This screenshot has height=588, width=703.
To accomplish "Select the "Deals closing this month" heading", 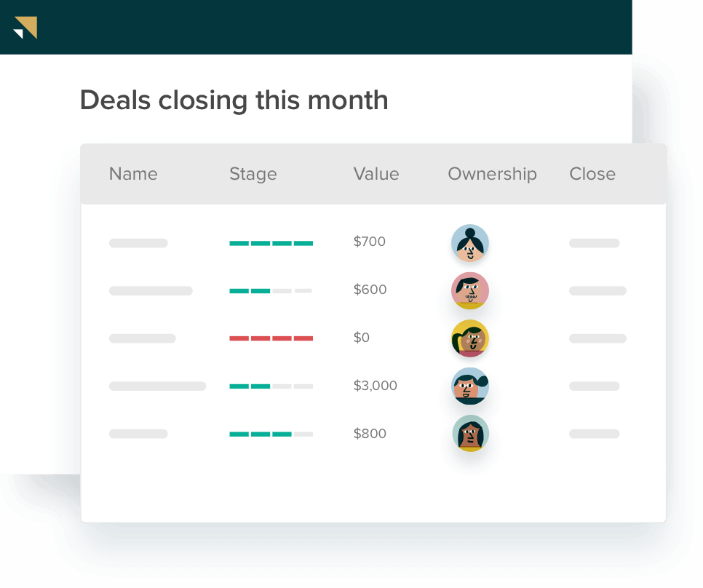I will pyautogui.click(x=234, y=100).
